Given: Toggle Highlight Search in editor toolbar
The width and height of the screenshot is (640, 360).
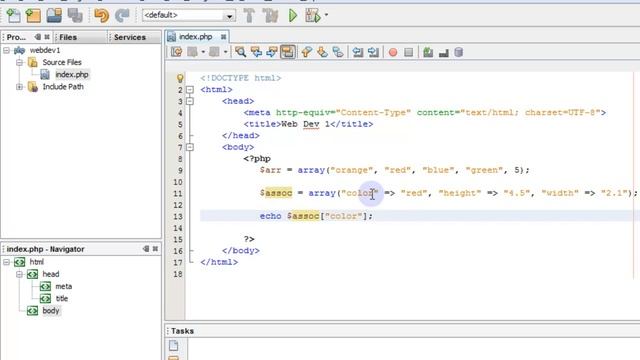Looking at the screenshot, I should click(x=288, y=52).
